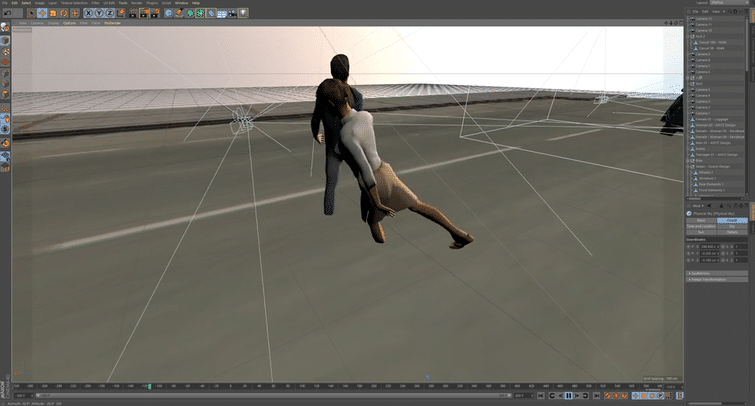Open the viewport Cameras menu

pyautogui.click(x=37, y=23)
